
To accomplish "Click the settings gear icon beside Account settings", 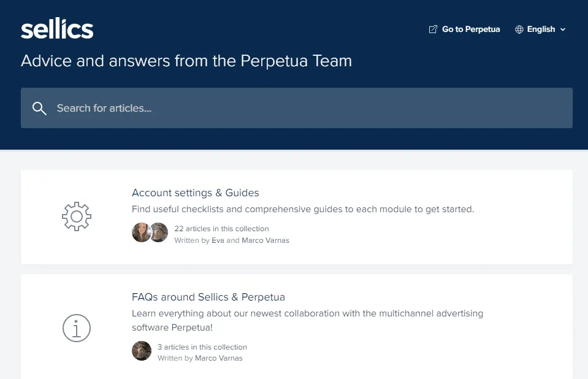I will (76, 216).
